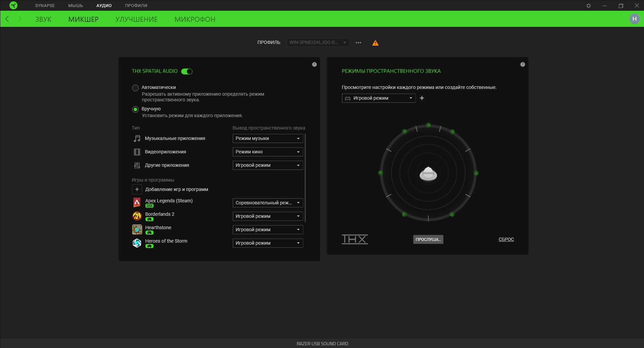Switch to the АУДИО menu
This screenshot has height=348, width=644.
[104, 6]
